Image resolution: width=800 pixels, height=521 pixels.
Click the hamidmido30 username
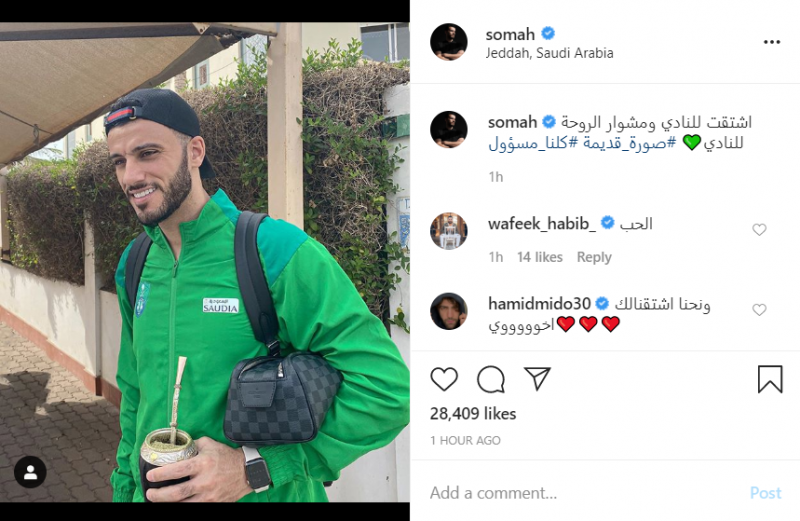click(539, 304)
